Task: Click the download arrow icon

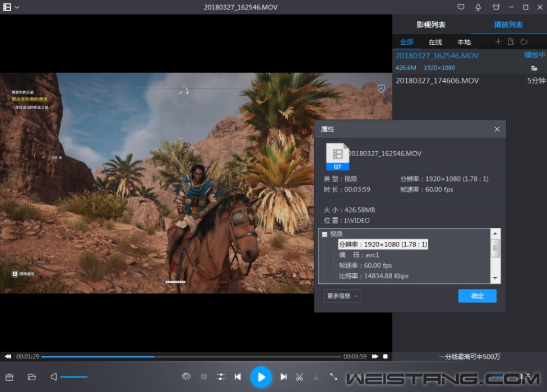Action: [x=317, y=377]
